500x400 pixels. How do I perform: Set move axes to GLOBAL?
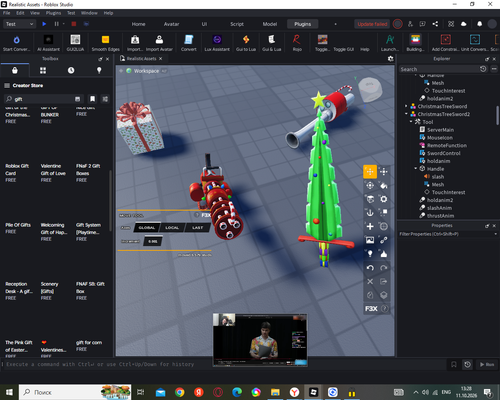click(147, 228)
